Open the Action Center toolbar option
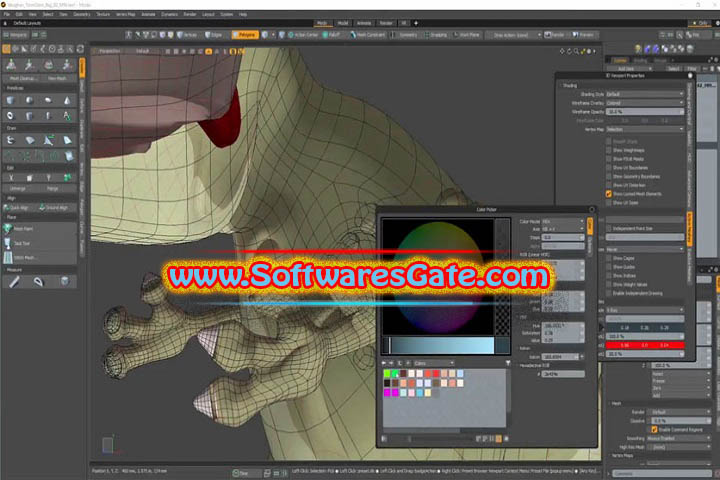This screenshot has height=480, width=720. pyautogui.click(x=303, y=35)
